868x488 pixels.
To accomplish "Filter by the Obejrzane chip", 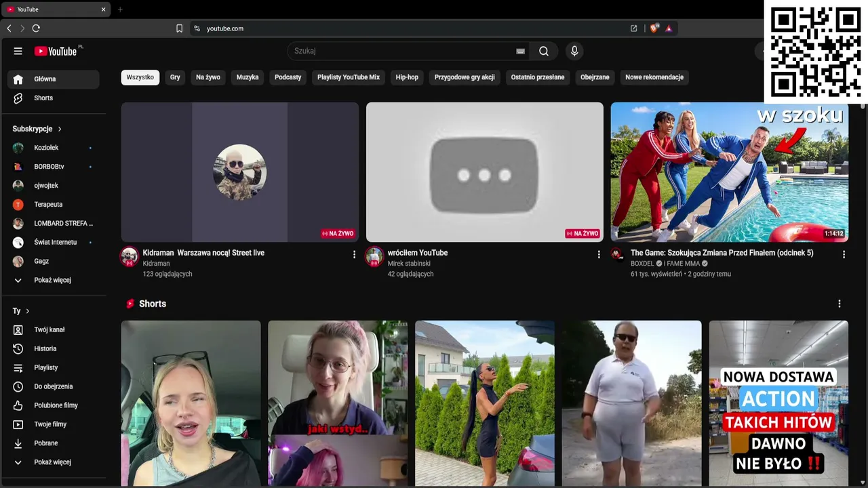I will click(595, 77).
